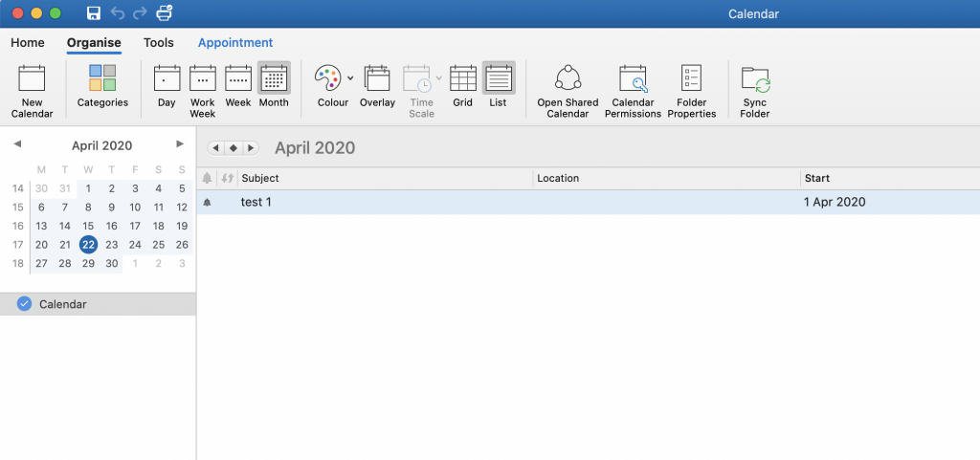Select 15 in the mini calendar
The width and height of the screenshot is (980, 460).
pyautogui.click(x=88, y=226)
